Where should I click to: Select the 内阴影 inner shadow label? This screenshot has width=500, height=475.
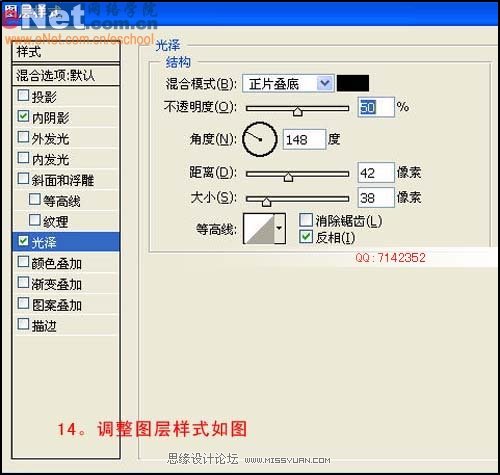[x=50, y=118]
